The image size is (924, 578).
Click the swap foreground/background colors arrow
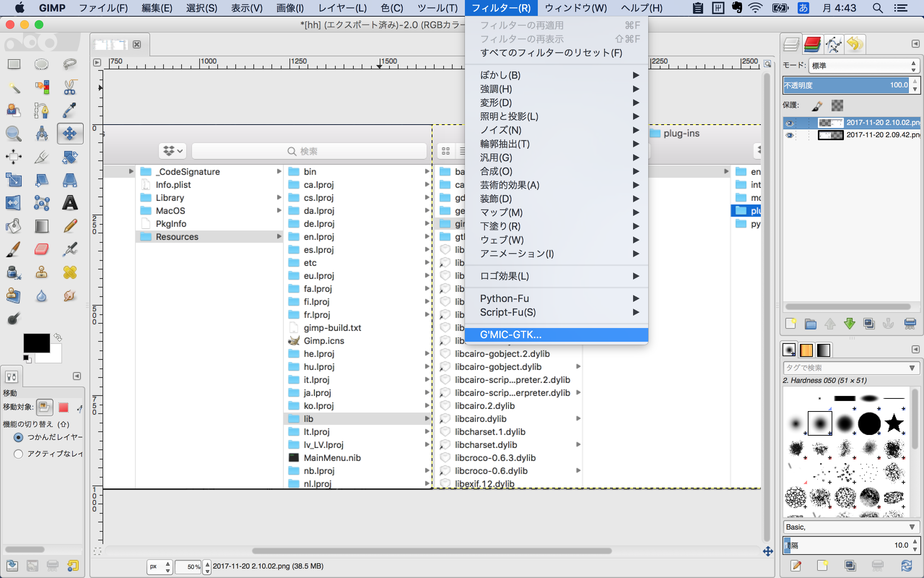click(58, 337)
